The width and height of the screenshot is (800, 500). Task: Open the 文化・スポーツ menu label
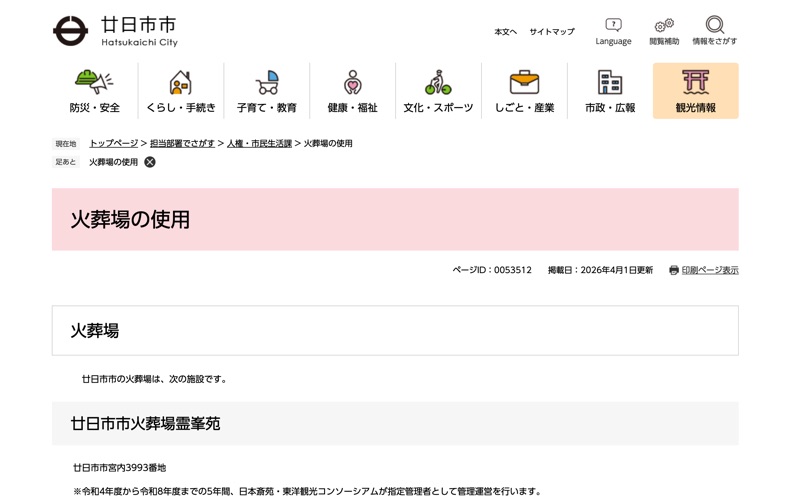(438, 108)
